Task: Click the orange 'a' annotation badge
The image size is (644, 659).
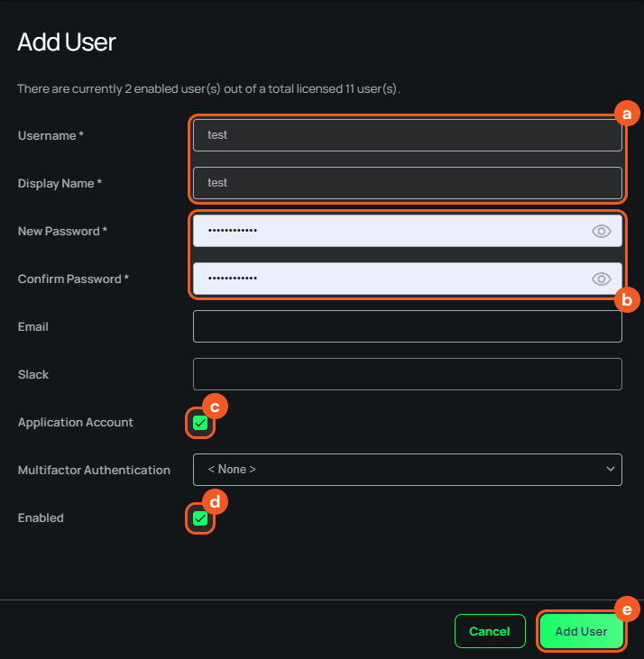Action: pos(626,114)
